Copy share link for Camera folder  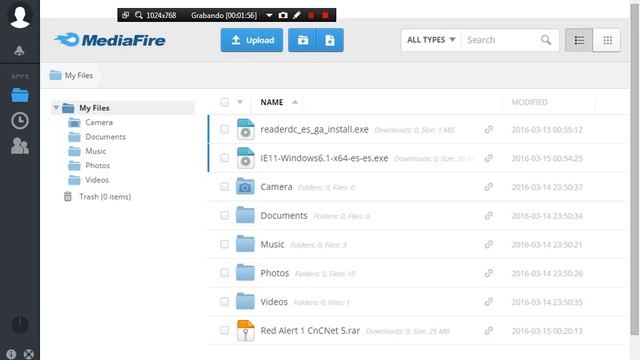pyautogui.click(x=489, y=187)
